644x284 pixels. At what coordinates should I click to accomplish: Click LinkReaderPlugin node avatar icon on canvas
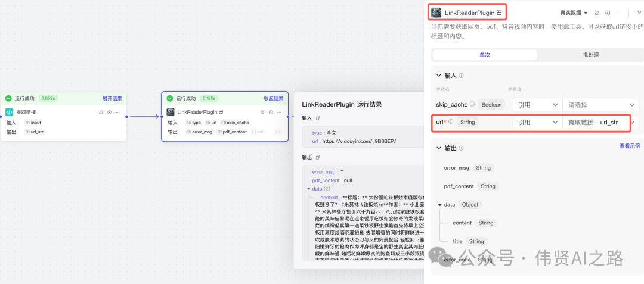point(171,112)
